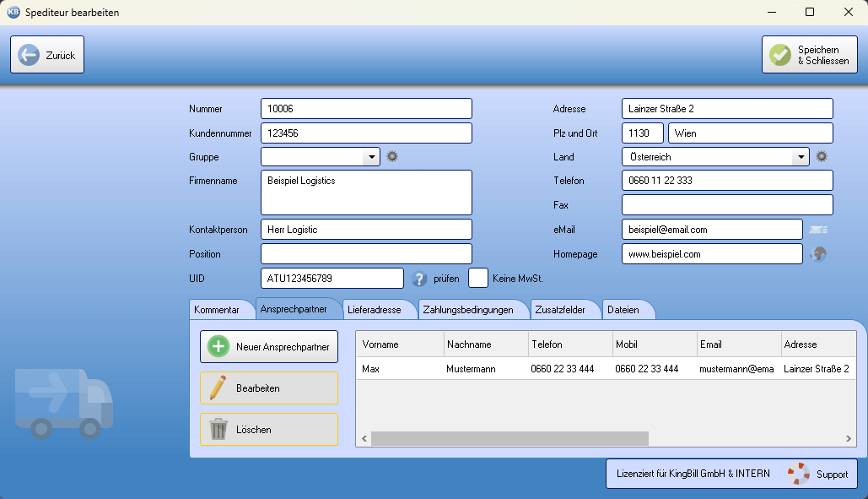Click the trash icon on Löschen

coord(218,429)
